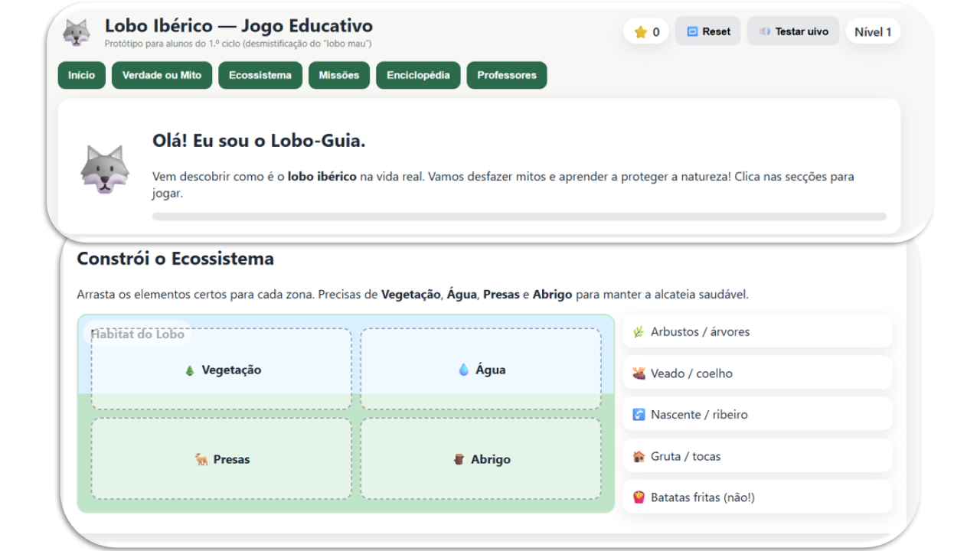Click the Vegetação drop zone

click(x=221, y=370)
